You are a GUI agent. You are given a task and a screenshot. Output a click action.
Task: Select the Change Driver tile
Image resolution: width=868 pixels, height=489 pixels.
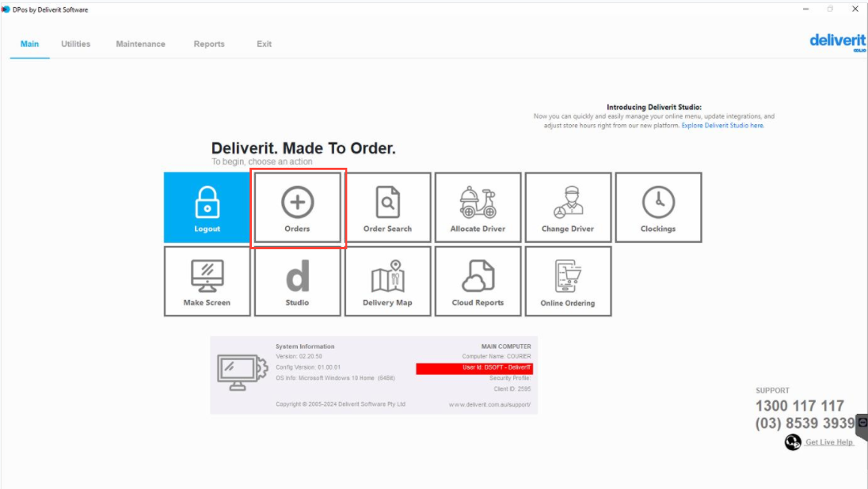click(x=568, y=207)
